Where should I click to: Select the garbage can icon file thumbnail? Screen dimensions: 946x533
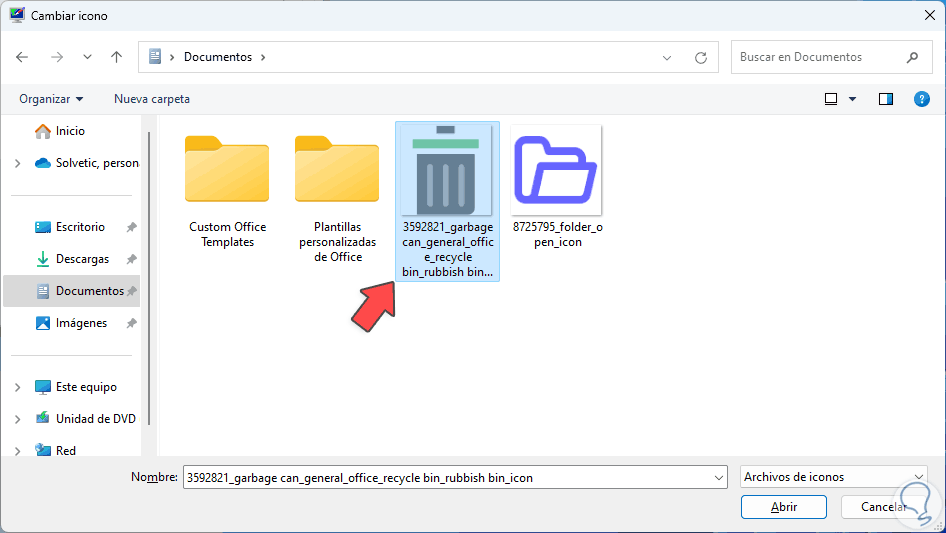pos(446,171)
